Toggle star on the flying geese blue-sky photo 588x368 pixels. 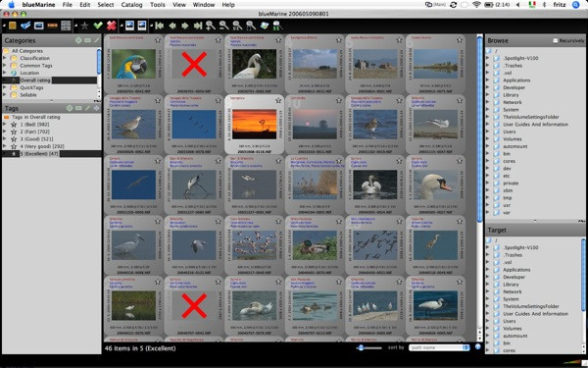point(218,100)
